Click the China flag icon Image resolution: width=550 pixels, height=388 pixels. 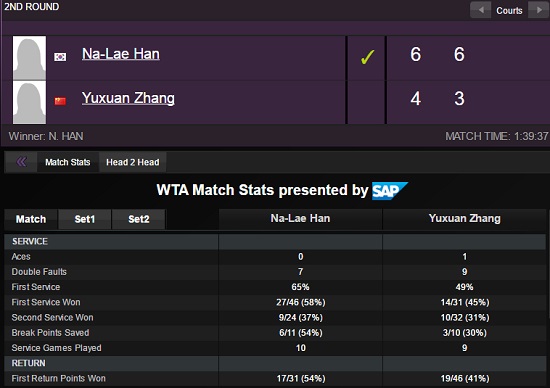60,101
